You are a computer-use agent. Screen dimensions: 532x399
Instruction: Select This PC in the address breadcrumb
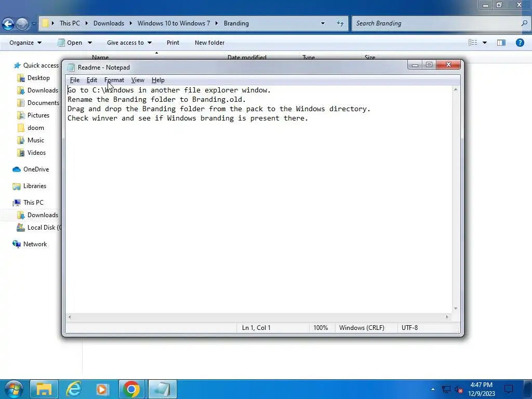pyautogui.click(x=70, y=23)
